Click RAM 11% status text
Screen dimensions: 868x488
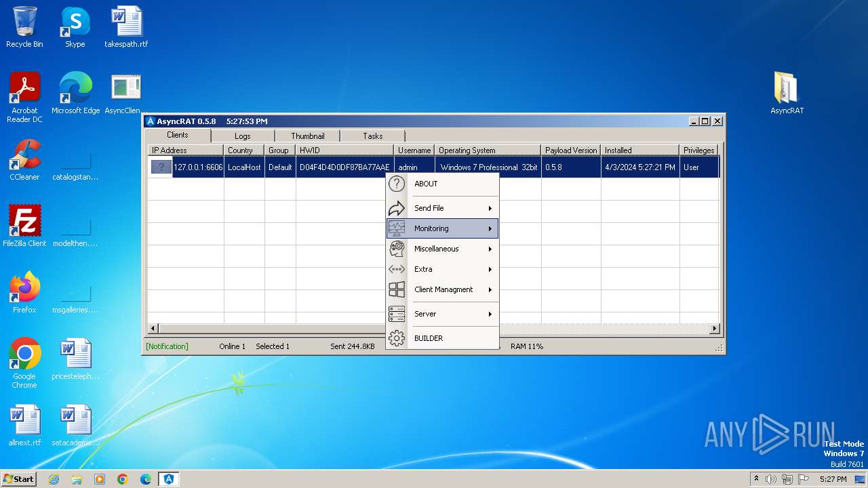coord(527,346)
